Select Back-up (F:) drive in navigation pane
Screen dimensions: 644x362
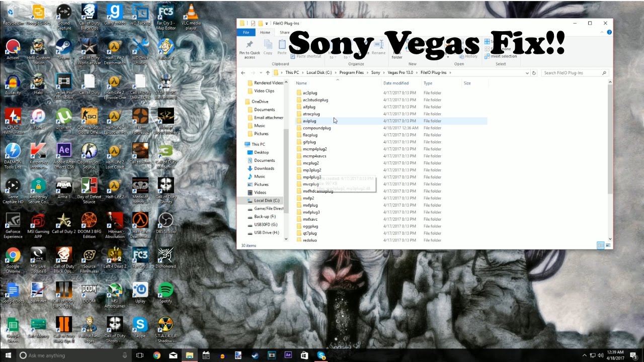[265, 217]
